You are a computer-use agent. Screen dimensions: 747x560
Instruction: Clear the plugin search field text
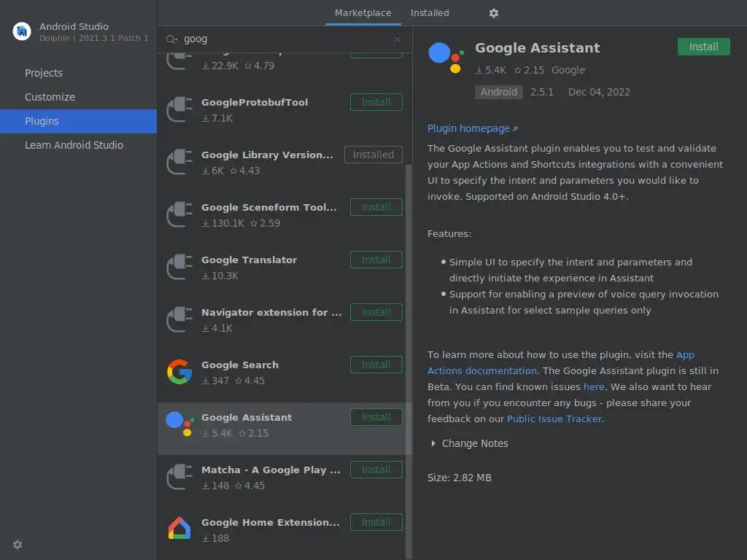[x=397, y=39]
